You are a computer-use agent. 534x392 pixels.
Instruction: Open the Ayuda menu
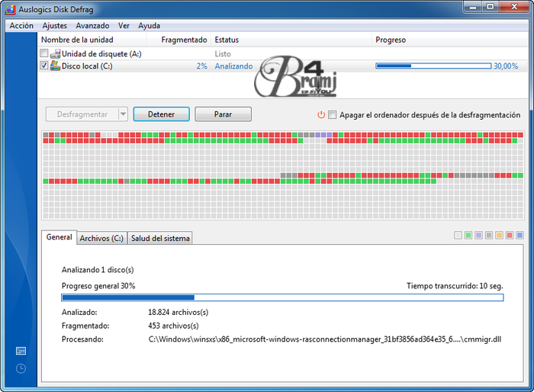(149, 25)
